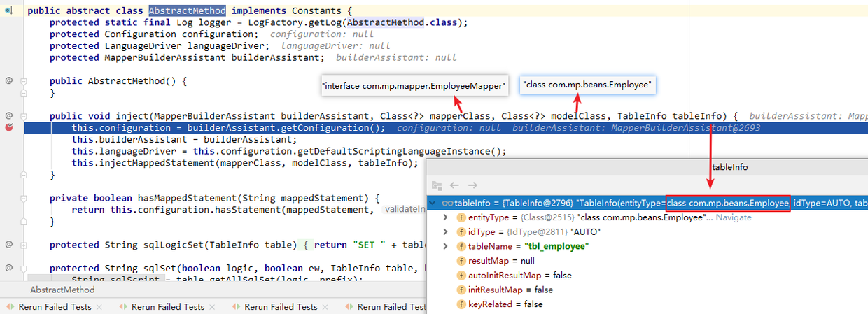Click the watch glasses icon on tableInfo row

coord(448,204)
